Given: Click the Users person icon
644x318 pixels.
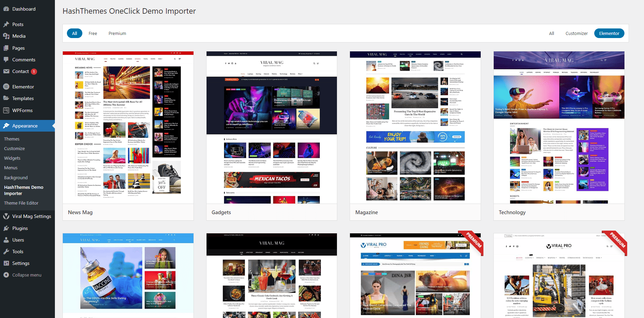Looking at the screenshot, I should pos(6,240).
